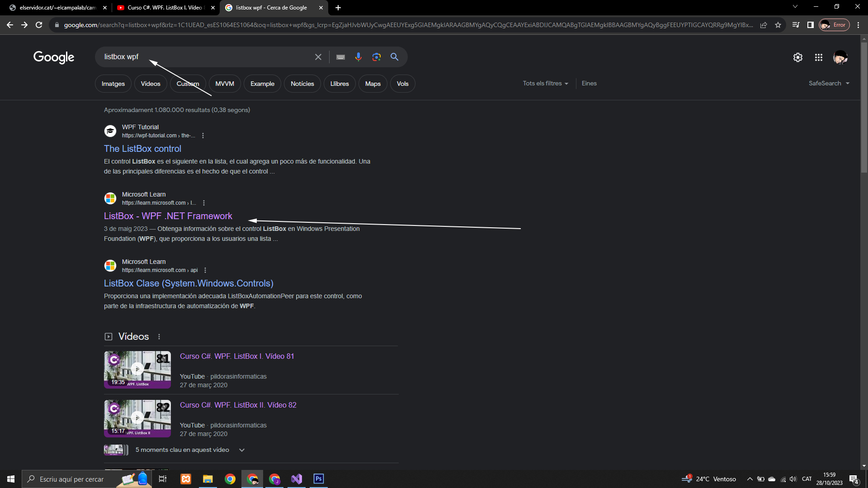Open ListBox Clase (System.Windows.Controls) link
Image resolution: width=868 pixels, height=488 pixels.
[x=189, y=283]
